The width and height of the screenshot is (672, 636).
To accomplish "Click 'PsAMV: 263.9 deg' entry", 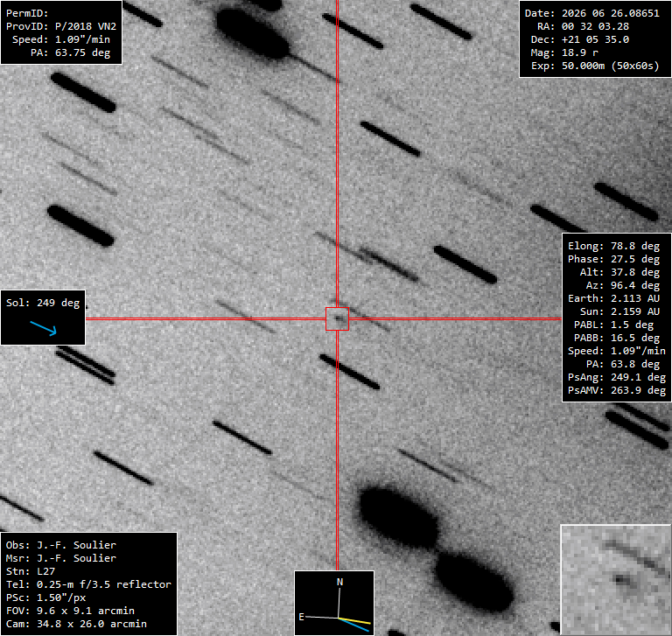I will 617,390.
